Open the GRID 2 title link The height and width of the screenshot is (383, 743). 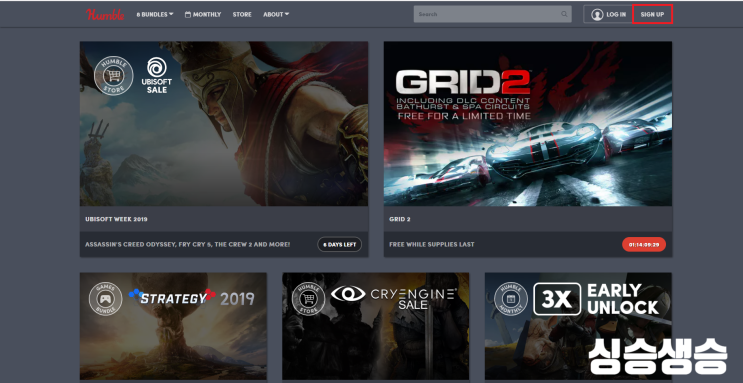(x=400, y=219)
